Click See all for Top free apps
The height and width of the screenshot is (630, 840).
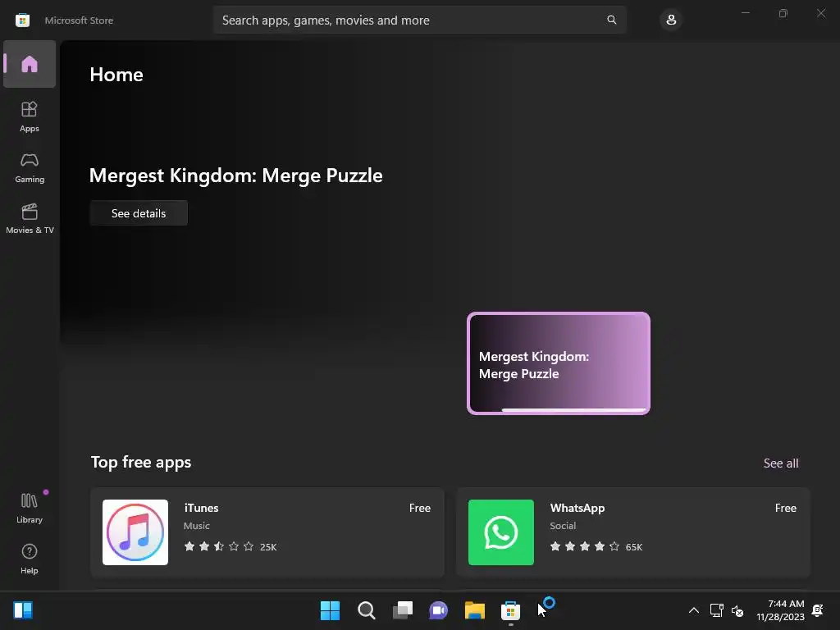(x=781, y=463)
